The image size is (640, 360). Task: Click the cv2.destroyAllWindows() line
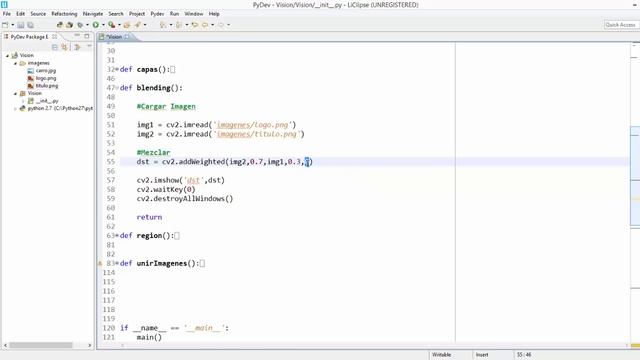[185, 199]
